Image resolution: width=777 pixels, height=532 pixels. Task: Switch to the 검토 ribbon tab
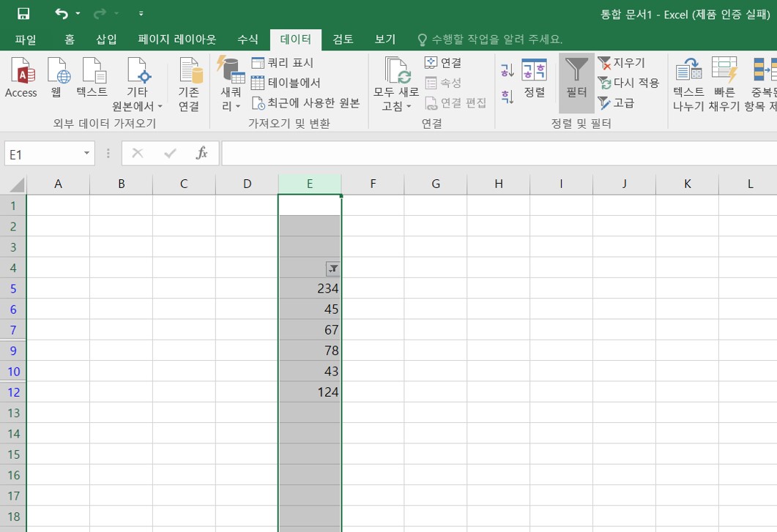pyautogui.click(x=341, y=40)
